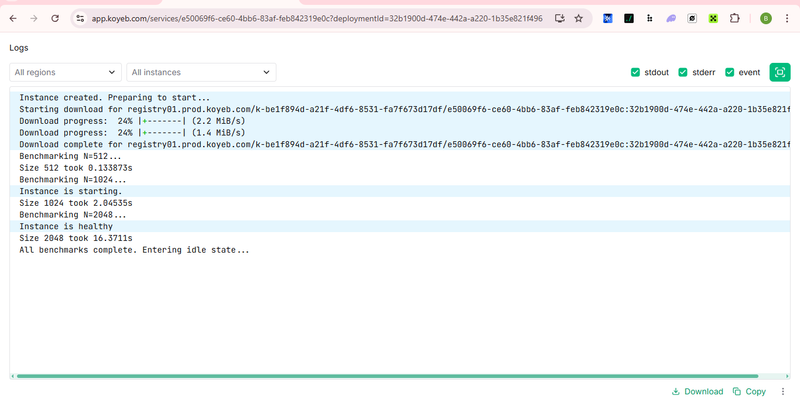Open Chrome's three-dot menu

pyautogui.click(x=787, y=18)
